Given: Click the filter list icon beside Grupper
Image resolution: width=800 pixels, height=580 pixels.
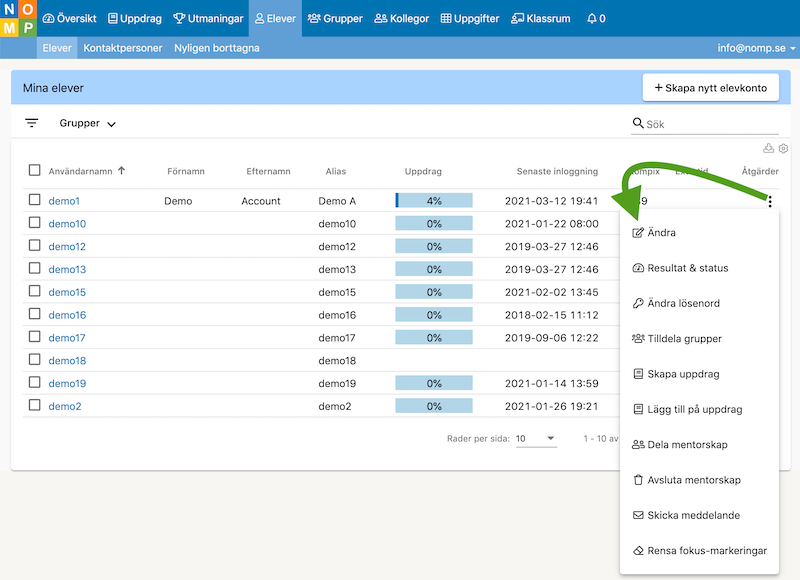Looking at the screenshot, I should tap(32, 123).
